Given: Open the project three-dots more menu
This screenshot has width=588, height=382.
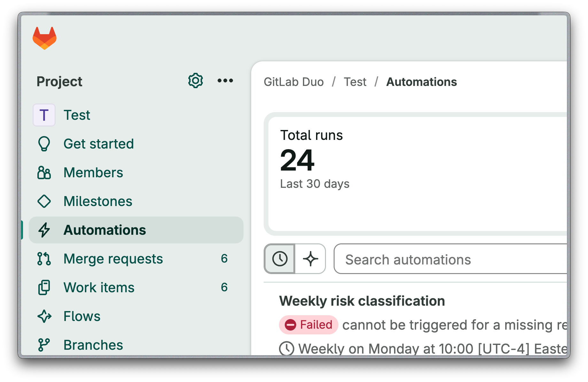Looking at the screenshot, I should pos(225,80).
